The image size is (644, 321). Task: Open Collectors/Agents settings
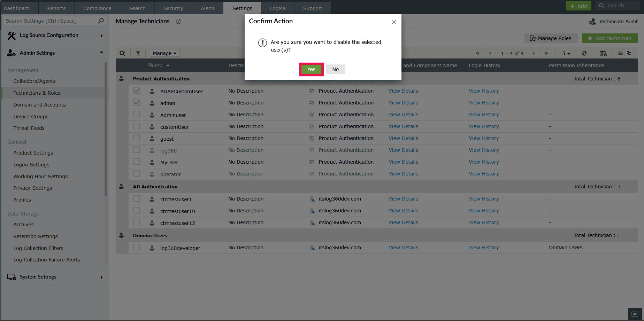coord(34,81)
